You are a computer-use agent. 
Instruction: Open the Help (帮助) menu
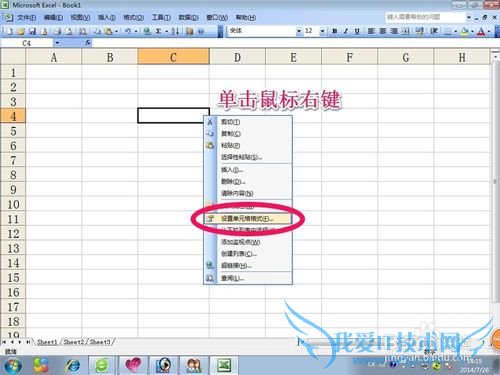246,17
